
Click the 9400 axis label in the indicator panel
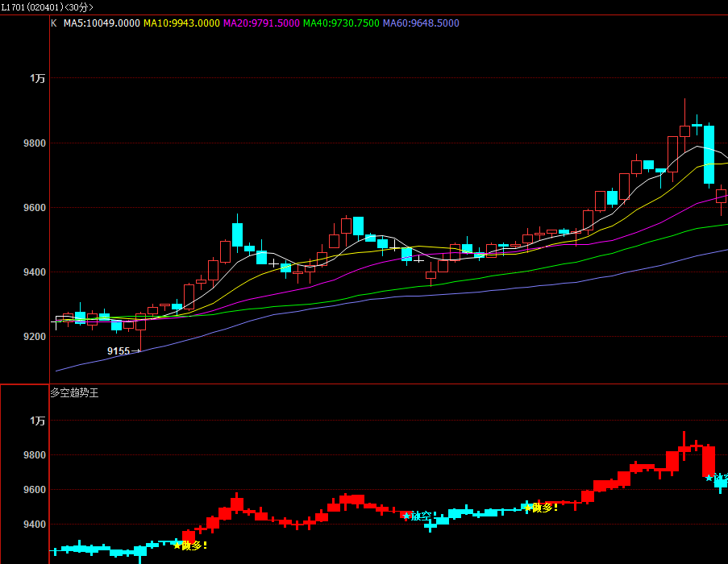point(35,525)
